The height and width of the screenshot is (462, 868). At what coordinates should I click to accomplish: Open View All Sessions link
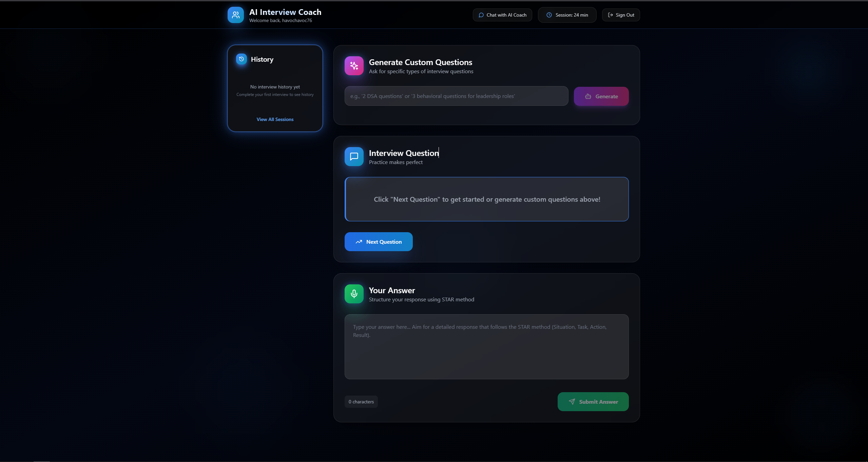tap(275, 119)
